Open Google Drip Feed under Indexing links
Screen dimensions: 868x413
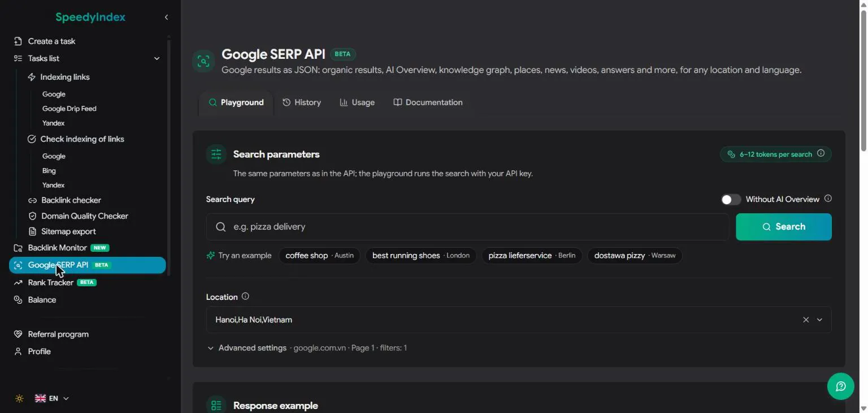click(70, 109)
